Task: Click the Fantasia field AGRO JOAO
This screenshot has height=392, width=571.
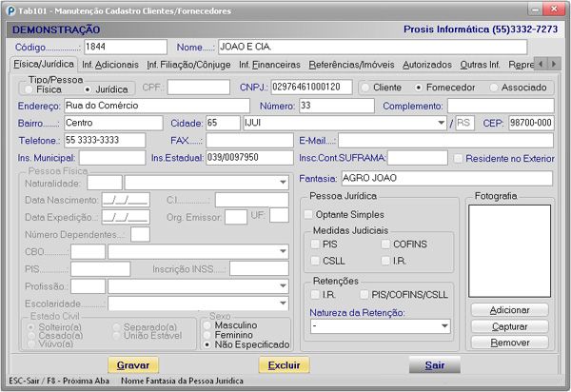Action: [447, 178]
